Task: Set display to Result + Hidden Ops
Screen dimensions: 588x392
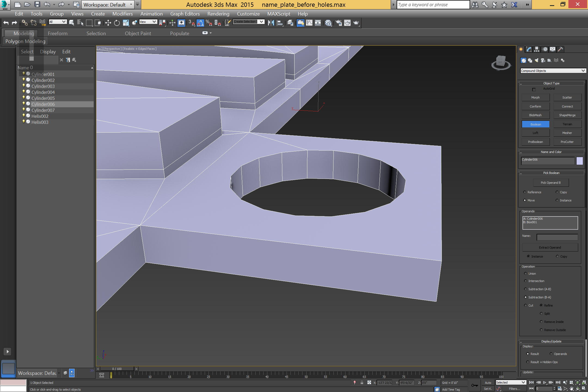Action: [528, 362]
